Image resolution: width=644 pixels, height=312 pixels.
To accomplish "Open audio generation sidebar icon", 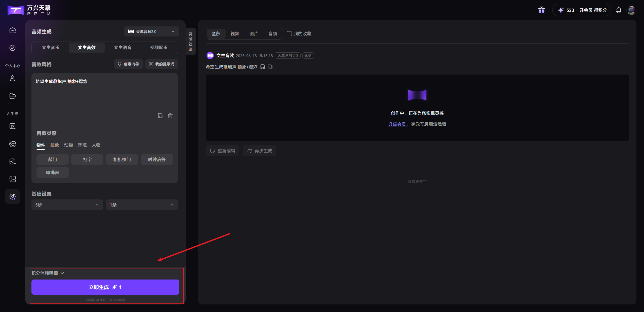I will point(13,197).
